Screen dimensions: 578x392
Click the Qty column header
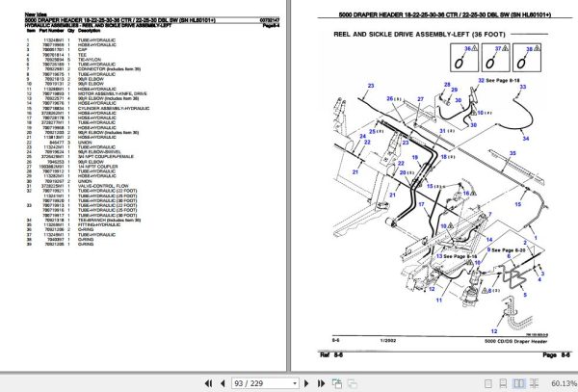70,31
